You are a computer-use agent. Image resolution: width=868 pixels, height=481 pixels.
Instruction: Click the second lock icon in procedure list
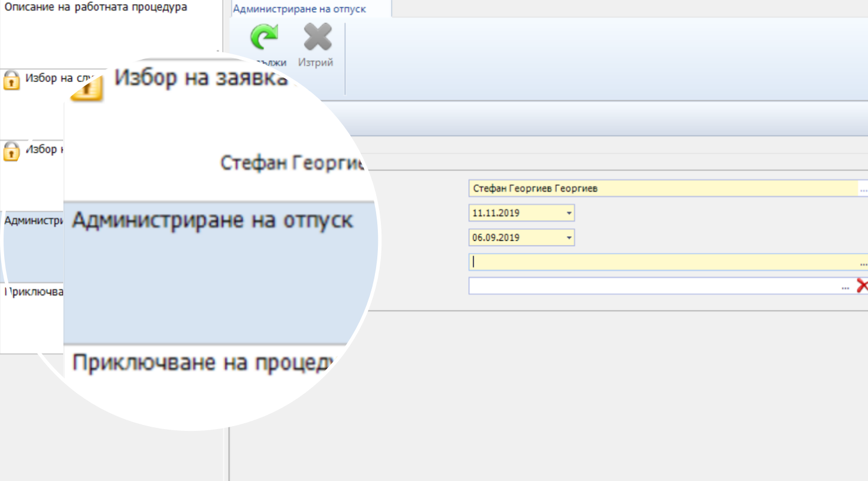(11, 151)
